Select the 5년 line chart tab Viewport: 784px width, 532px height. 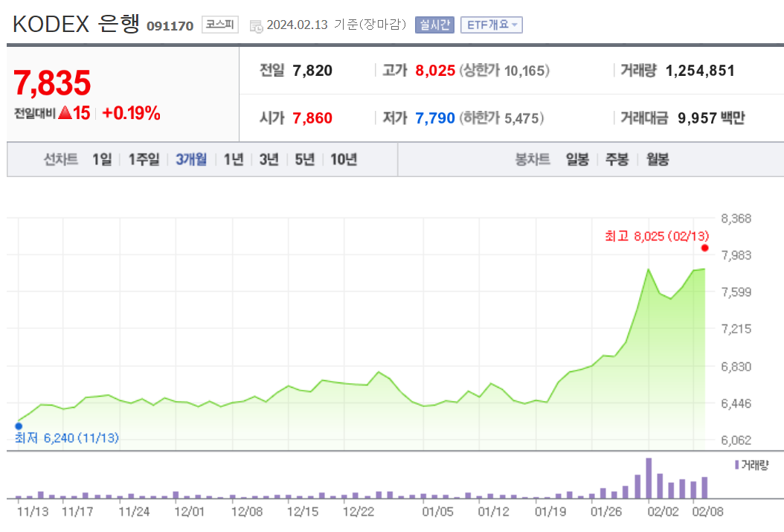304,159
